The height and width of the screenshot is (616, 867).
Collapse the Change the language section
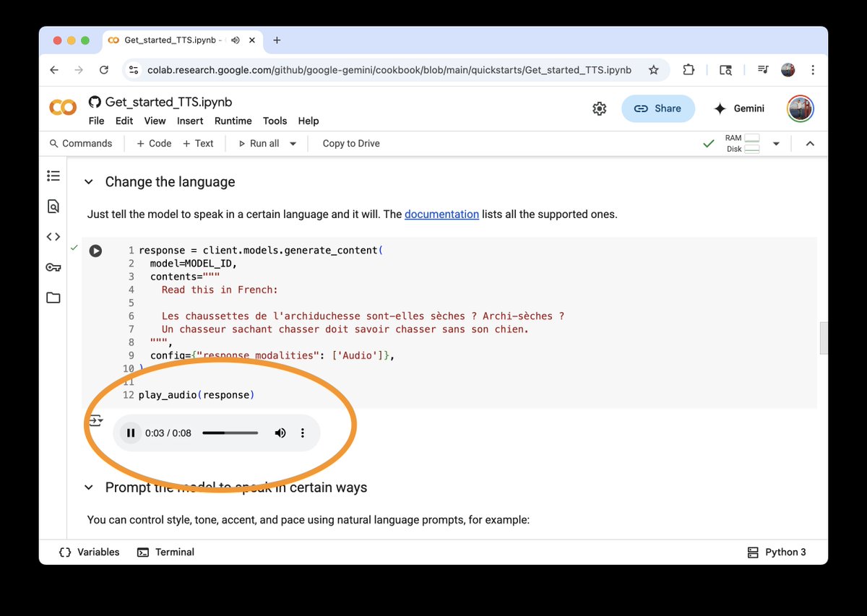click(x=88, y=182)
